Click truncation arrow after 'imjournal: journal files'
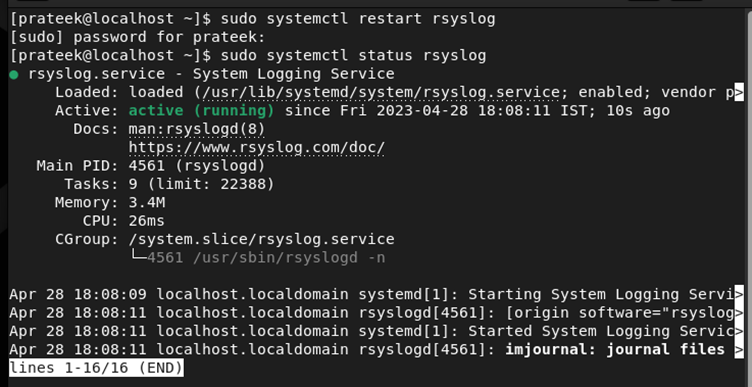The height and width of the screenshot is (387, 752). [739, 350]
